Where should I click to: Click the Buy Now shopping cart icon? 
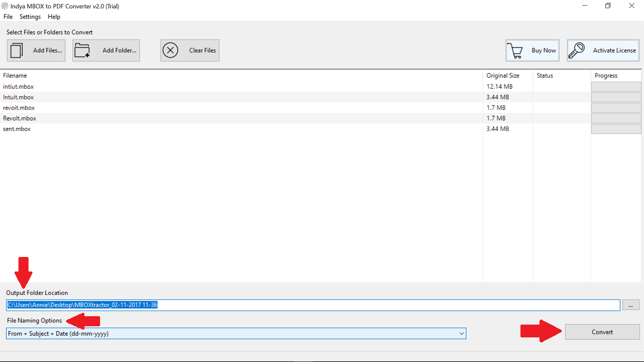point(515,51)
